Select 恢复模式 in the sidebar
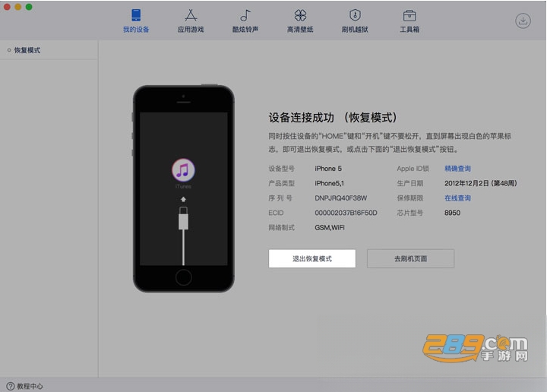This screenshot has width=547, height=392. [x=27, y=50]
